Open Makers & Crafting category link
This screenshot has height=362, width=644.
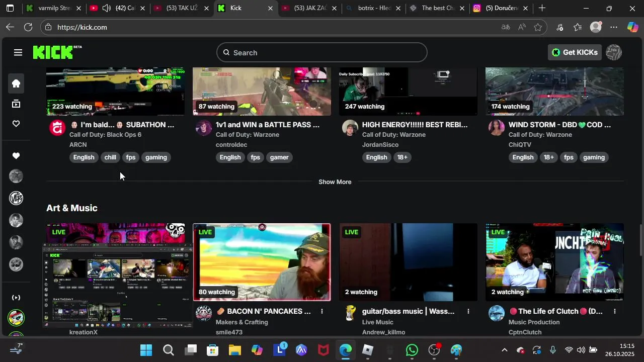click(x=242, y=322)
